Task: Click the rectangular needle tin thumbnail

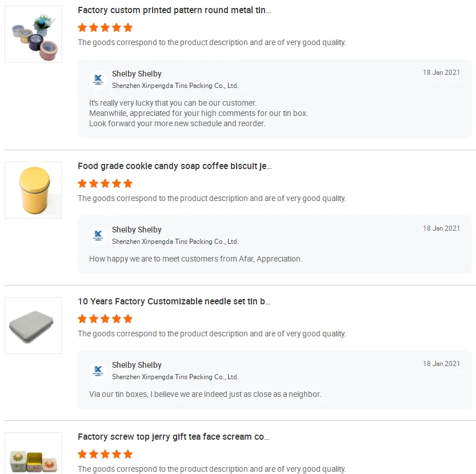Action: (x=33, y=326)
